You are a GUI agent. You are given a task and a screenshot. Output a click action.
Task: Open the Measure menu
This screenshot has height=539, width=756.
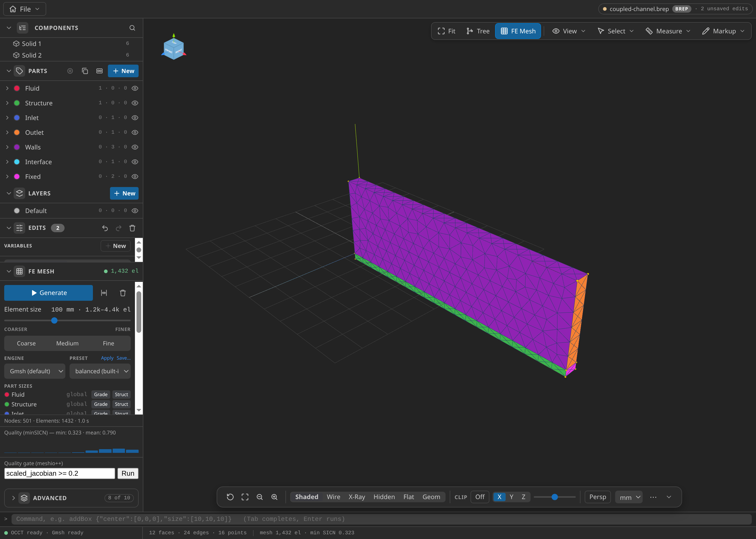pyautogui.click(x=668, y=31)
